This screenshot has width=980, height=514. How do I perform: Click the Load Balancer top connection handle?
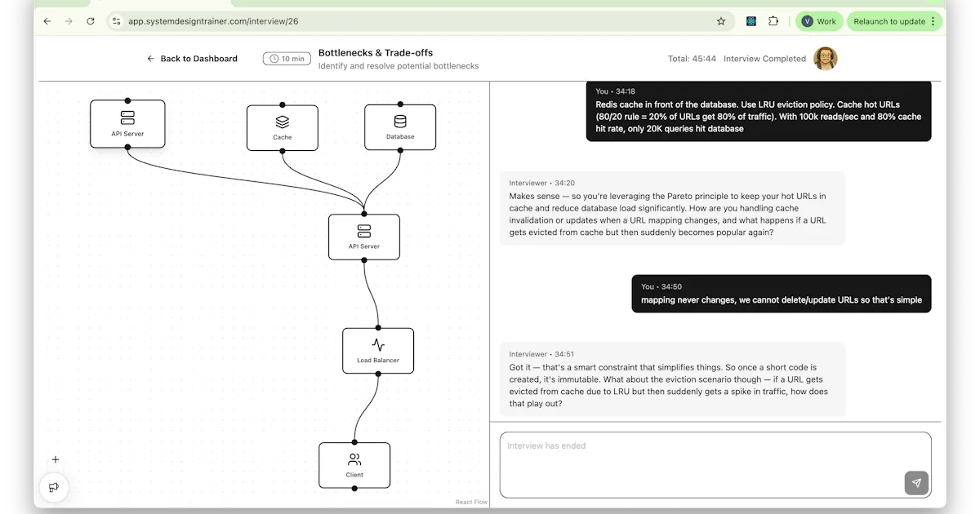(378, 328)
